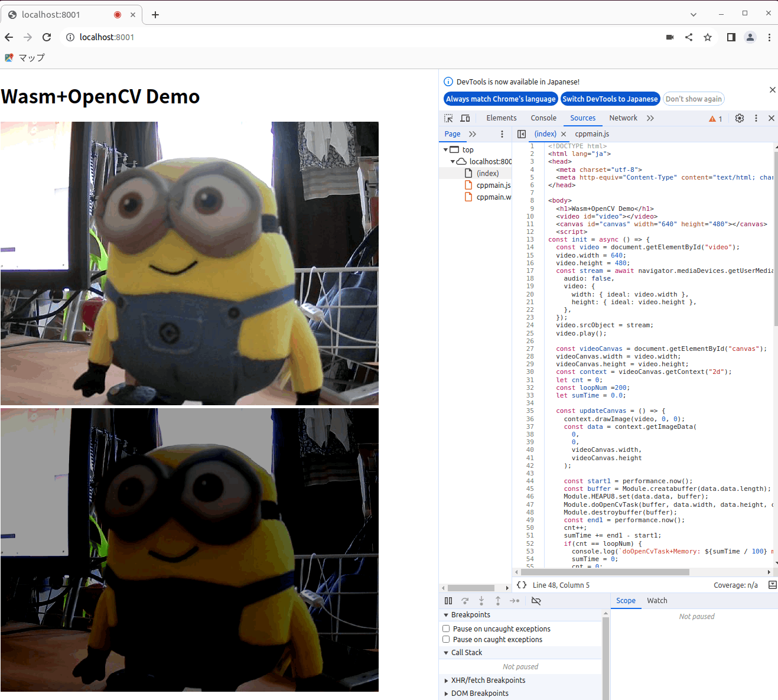The height and width of the screenshot is (700, 778).
Task: Switch to cppmain.js editor tab
Action: 592,134
